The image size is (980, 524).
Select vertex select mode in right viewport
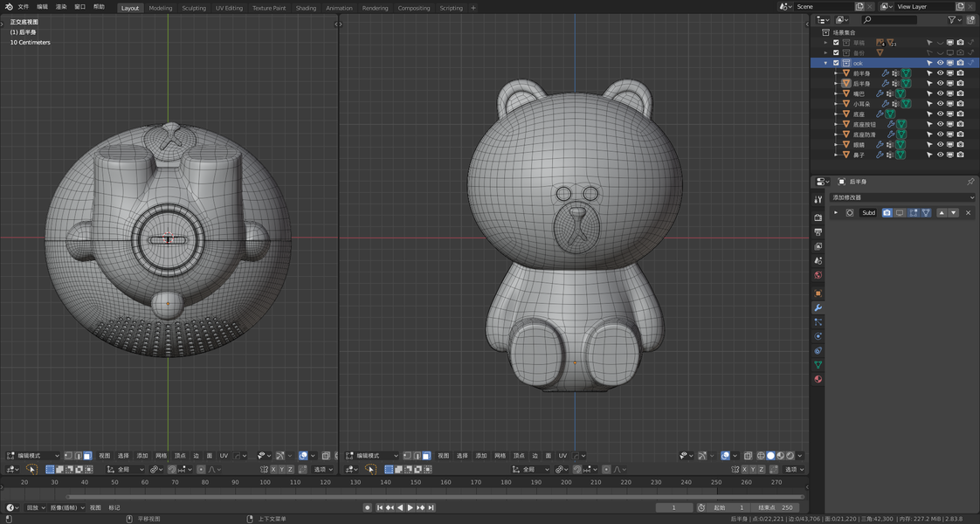click(408, 456)
